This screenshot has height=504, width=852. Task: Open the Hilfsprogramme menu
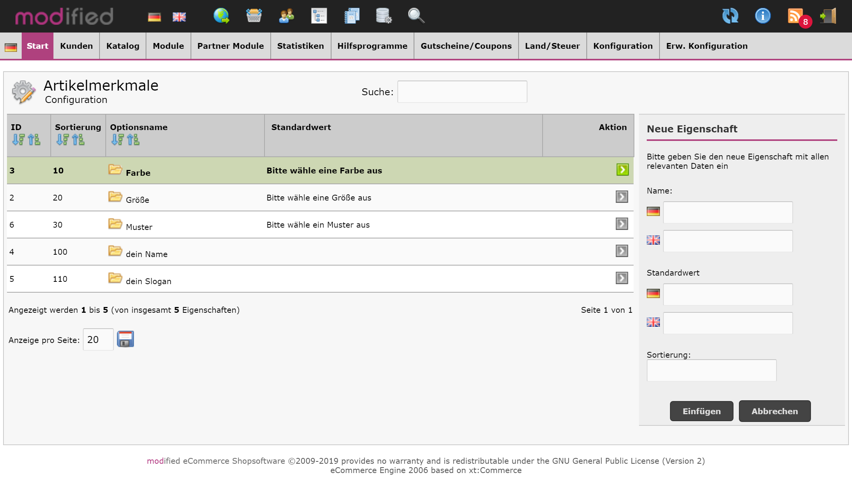[372, 46]
